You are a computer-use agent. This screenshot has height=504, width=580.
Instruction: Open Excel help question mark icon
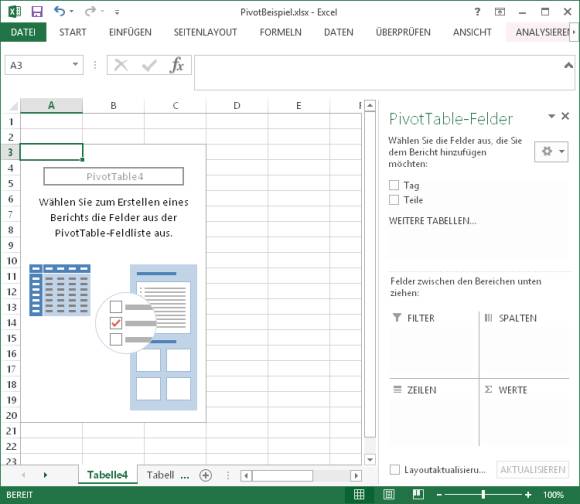(x=477, y=12)
